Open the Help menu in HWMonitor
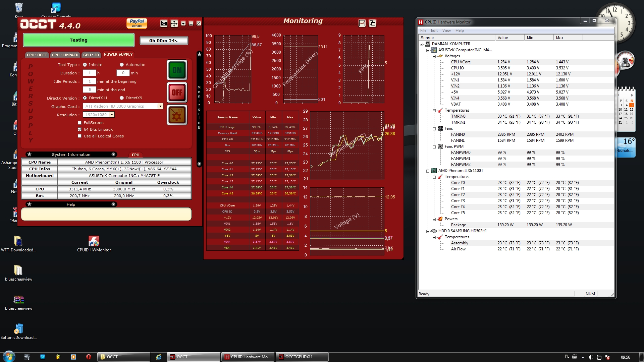644x362 pixels. pyautogui.click(x=460, y=31)
